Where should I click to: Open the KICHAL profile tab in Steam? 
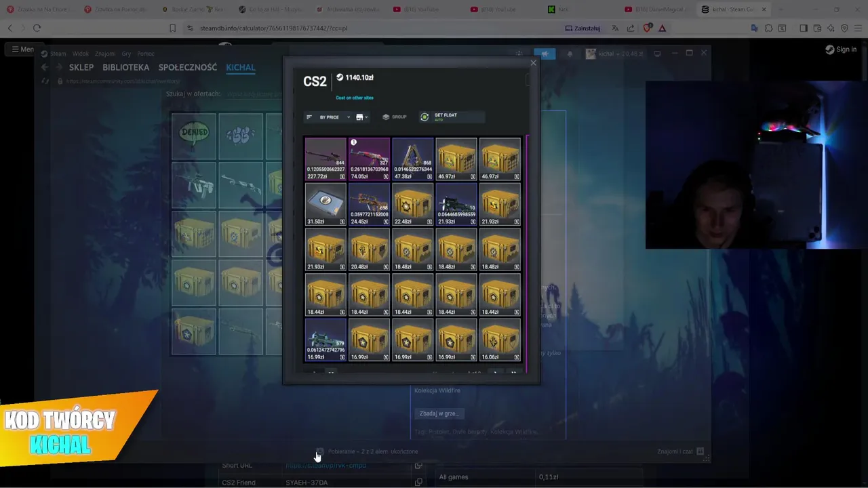tap(241, 68)
